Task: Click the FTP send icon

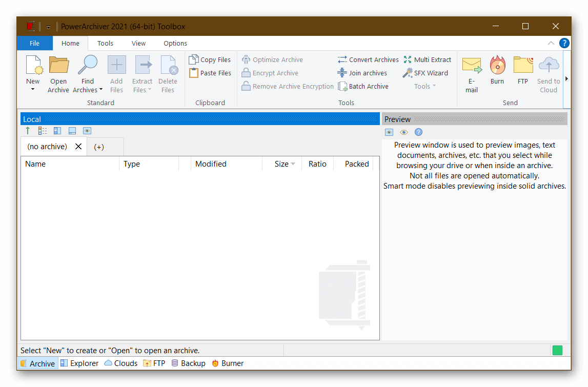Action: coord(523,65)
